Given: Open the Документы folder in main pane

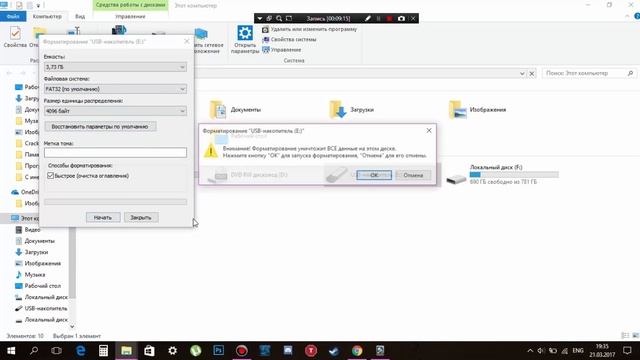Looking at the screenshot, I should (x=236, y=109).
